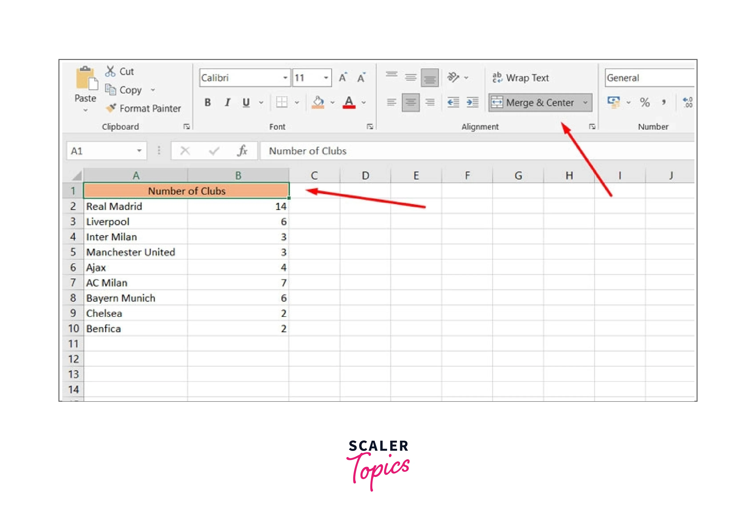
Task: Click the Insert Function fx icon
Action: 243,151
